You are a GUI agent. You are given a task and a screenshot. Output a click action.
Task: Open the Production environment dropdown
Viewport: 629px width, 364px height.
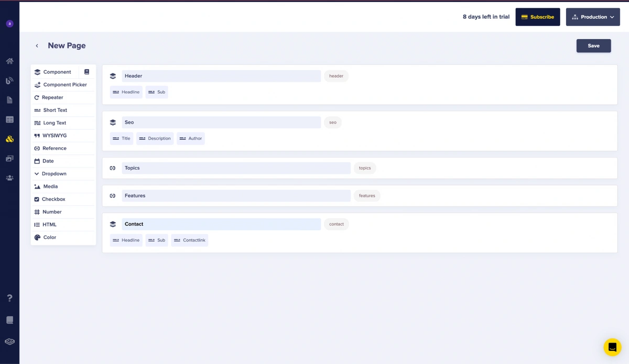point(593,17)
